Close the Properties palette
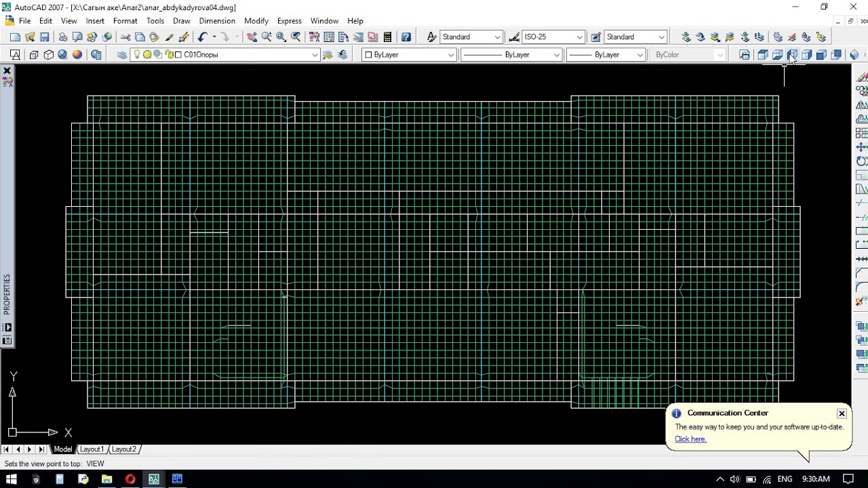The image size is (868, 488). pos(7,70)
